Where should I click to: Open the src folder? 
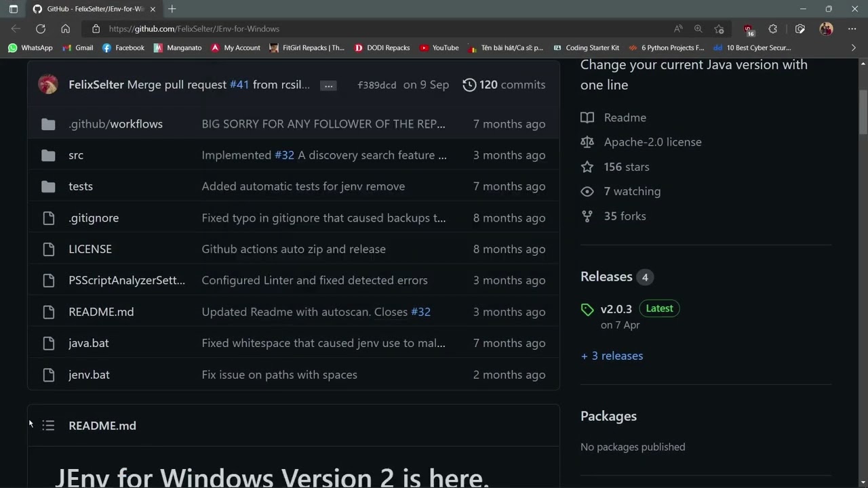76,155
